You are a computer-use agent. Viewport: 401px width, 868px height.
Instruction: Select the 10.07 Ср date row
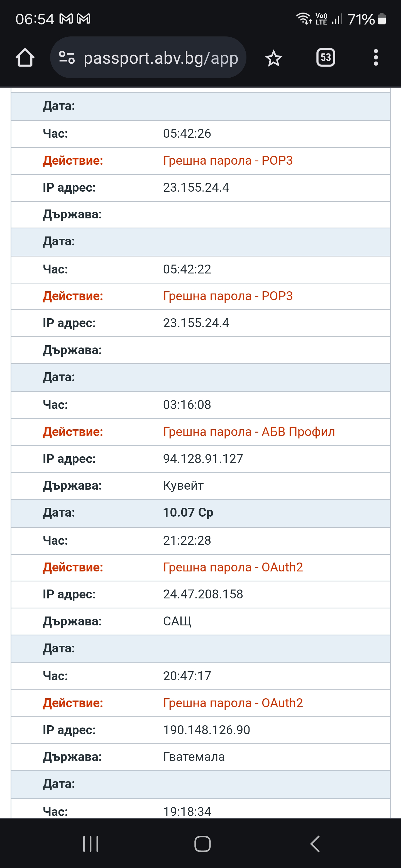pos(188,512)
